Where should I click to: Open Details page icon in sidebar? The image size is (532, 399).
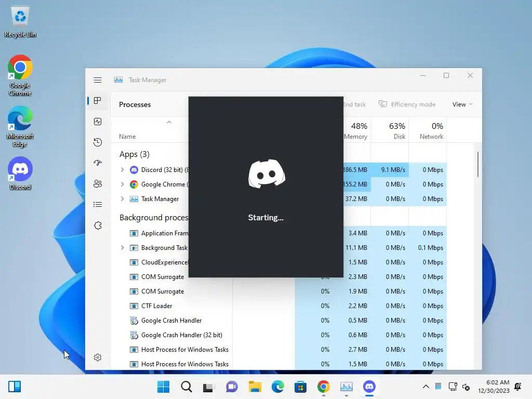[98, 205]
